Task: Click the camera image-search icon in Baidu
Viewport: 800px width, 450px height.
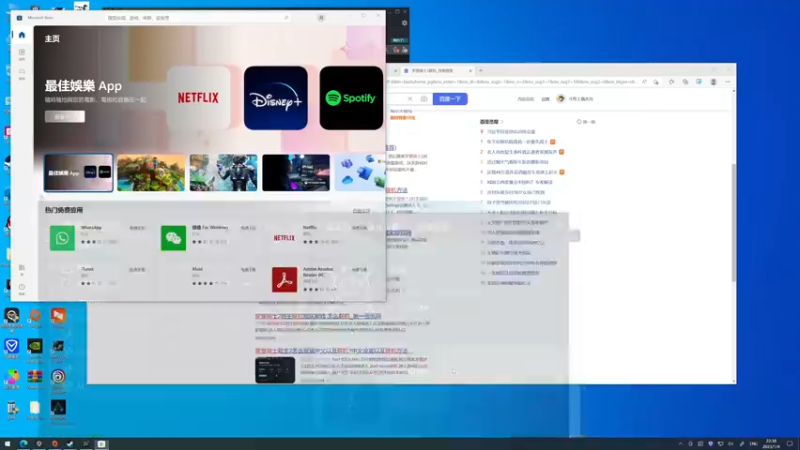Action: click(424, 99)
